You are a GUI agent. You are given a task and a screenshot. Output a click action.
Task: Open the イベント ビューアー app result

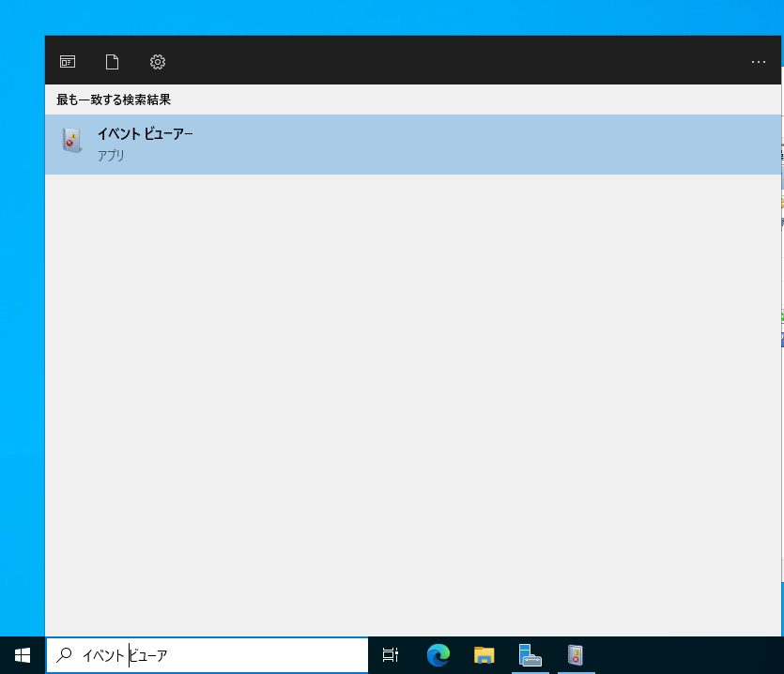click(x=413, y=145)
